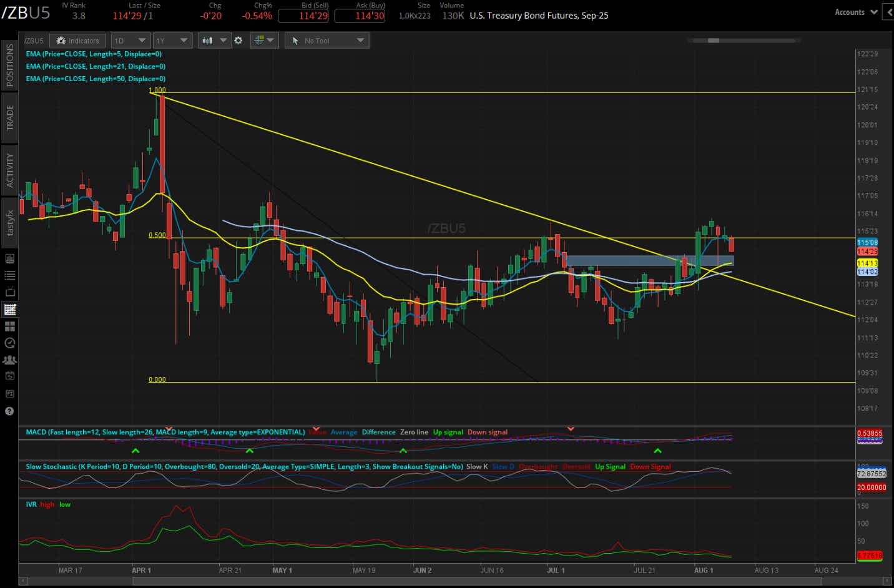
Task: Toggle Up signal in the MACD legend
Action: tap(448, 431)
